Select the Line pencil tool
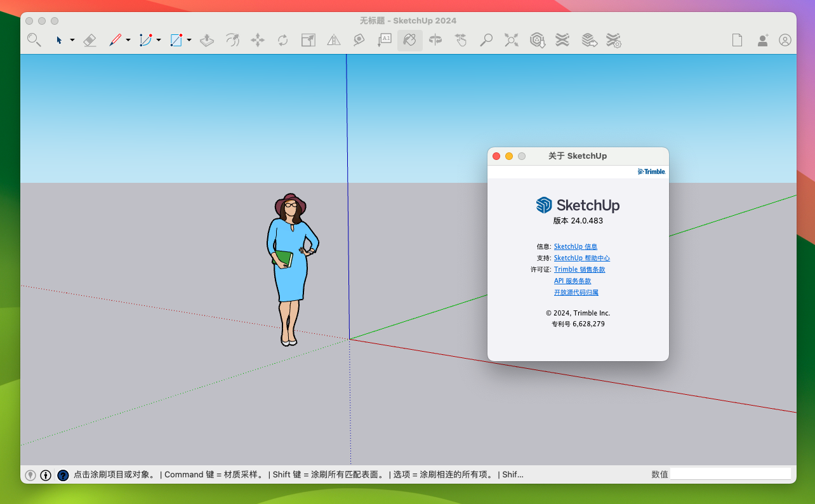Viewport: 815px width, 504px height. [x=115, y=40]
